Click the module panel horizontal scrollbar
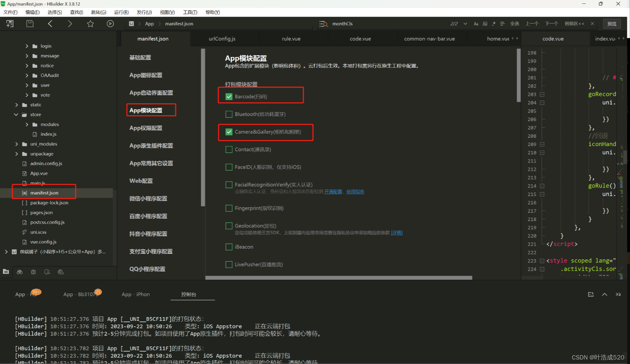630x364 pixels. (339, 278)
